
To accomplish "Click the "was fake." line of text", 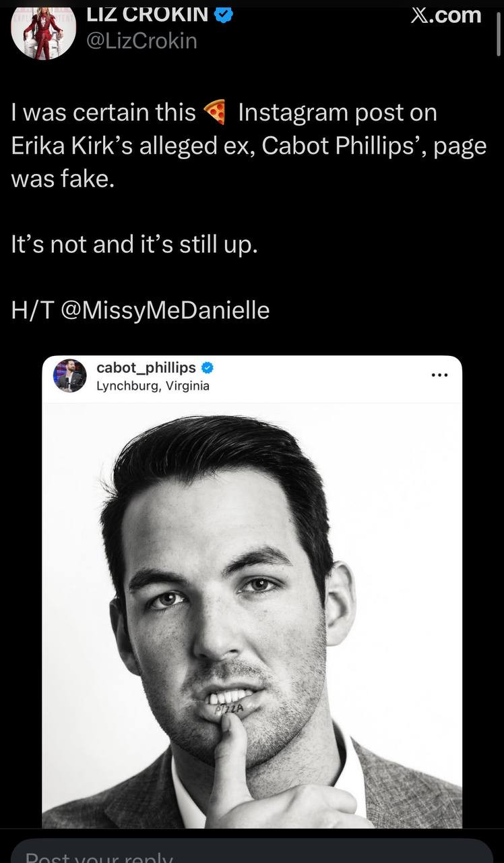I will (59, 179).
